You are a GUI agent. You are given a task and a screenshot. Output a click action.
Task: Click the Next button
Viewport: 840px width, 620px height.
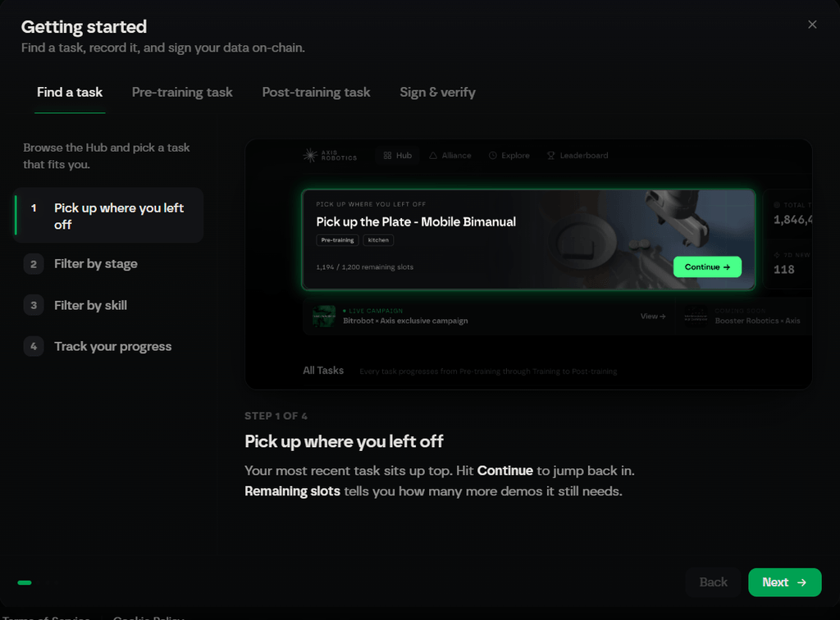coord(784,582)
